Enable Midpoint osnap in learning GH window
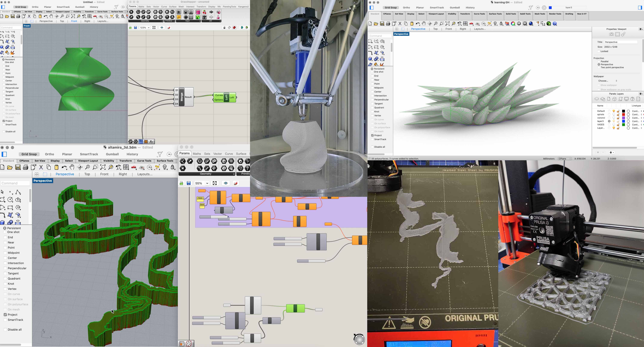 tap(372, 88)
